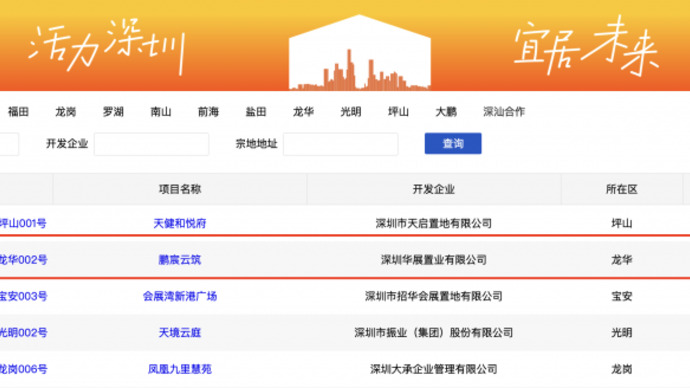Focus the 开发企业 search input field
Screen dimensions: 690x388
(x=151, y=144)
